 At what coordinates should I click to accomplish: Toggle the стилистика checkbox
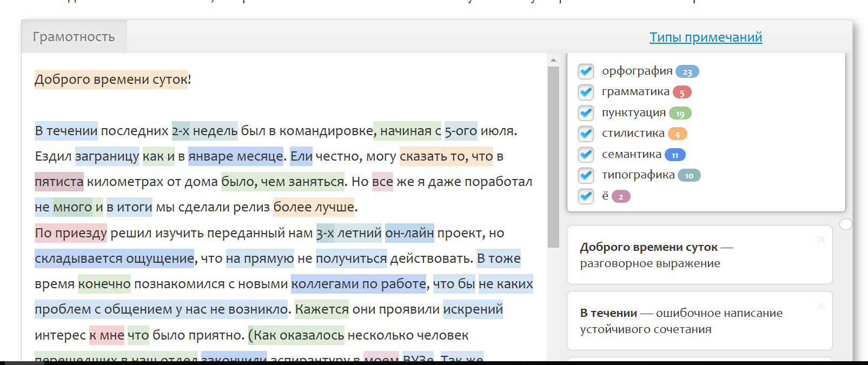586,134
